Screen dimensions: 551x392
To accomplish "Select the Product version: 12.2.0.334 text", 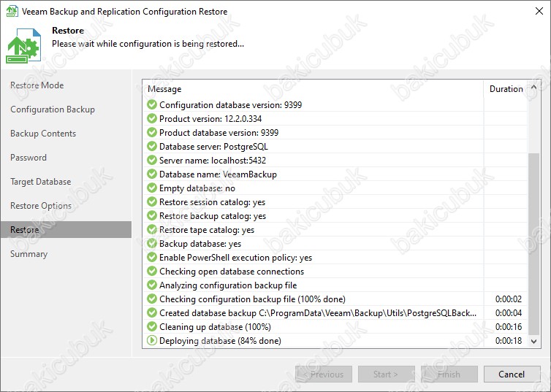I will [x=210, y=118].
